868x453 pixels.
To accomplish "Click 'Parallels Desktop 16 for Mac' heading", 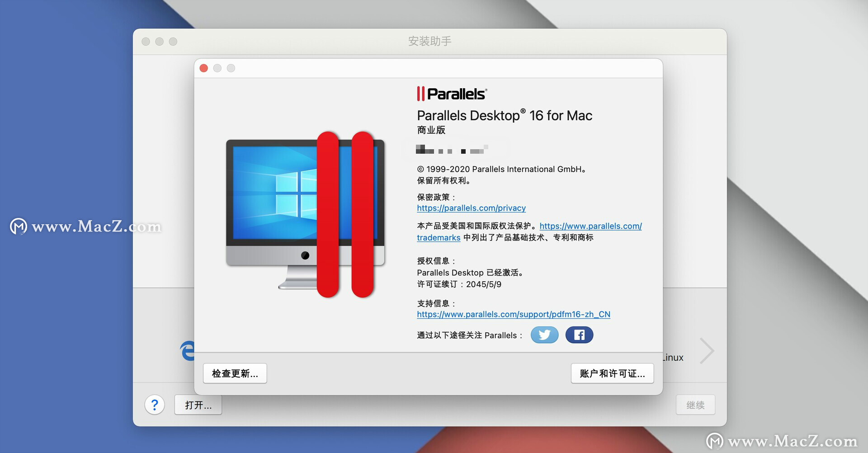I will click(505, 116).
